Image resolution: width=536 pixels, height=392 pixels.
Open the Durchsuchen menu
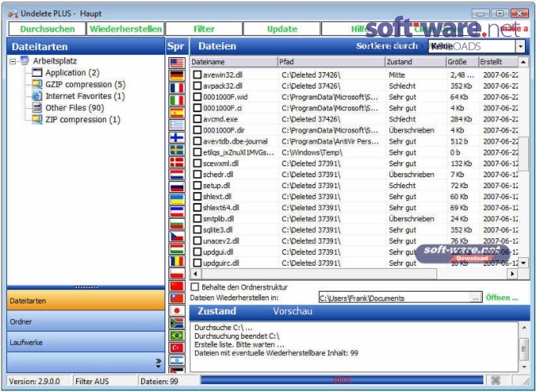[x=47, y=29]
